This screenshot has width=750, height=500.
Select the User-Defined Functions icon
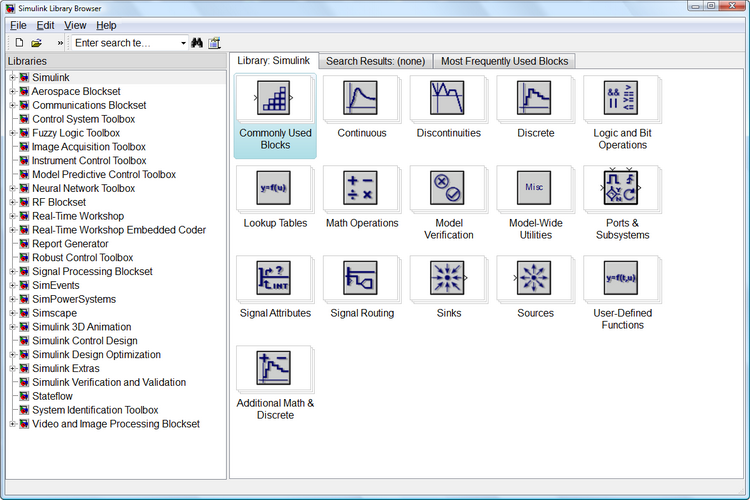621,278
